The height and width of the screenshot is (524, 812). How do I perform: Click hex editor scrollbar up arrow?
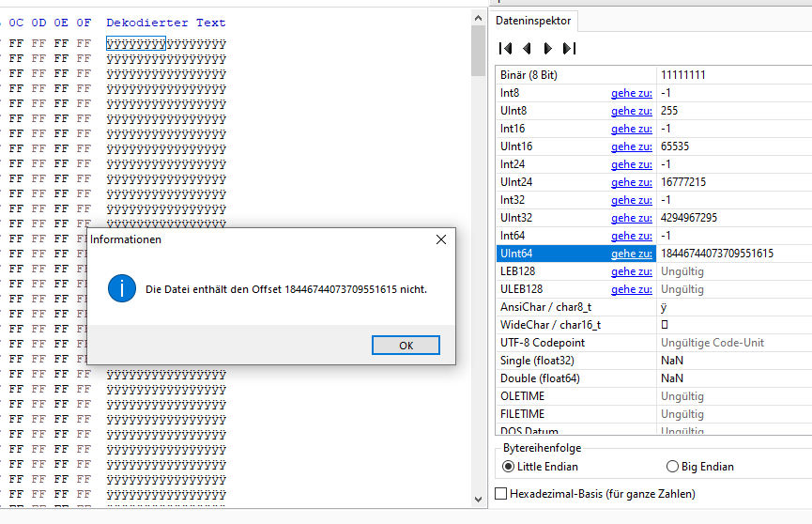pyautogui.click(x=478, y=18)
